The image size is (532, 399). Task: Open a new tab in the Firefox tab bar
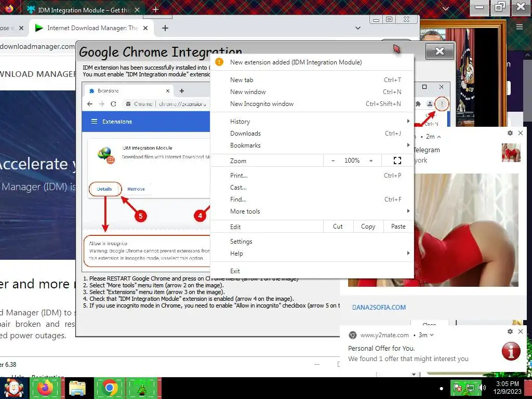coord(155,9)
